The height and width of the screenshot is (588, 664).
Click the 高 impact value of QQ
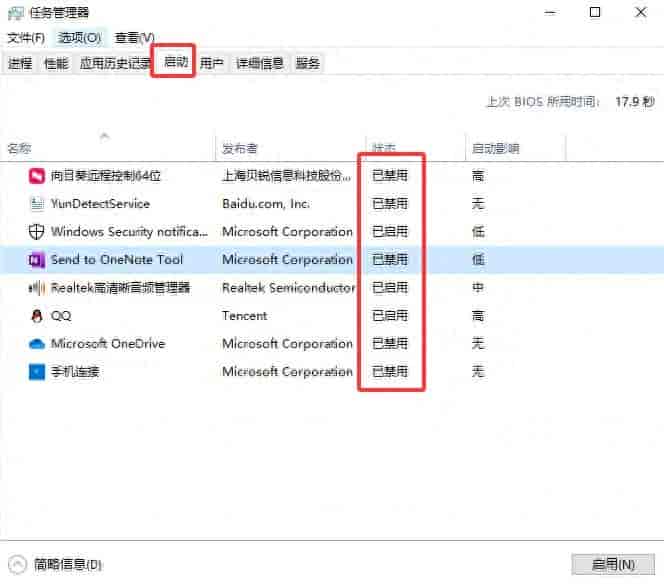478,316
